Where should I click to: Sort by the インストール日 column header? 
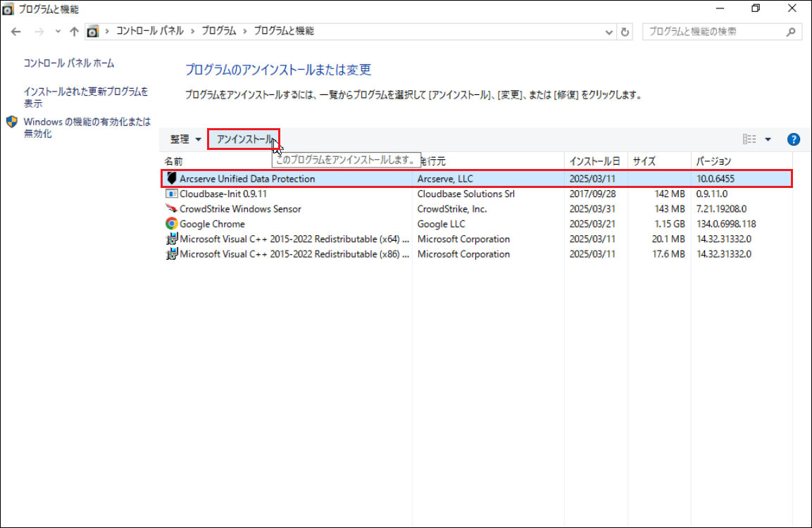(x=594, y=161)
